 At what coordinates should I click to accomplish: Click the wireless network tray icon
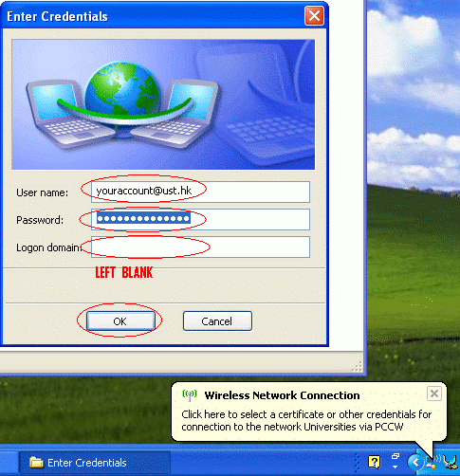pos(432,462)
